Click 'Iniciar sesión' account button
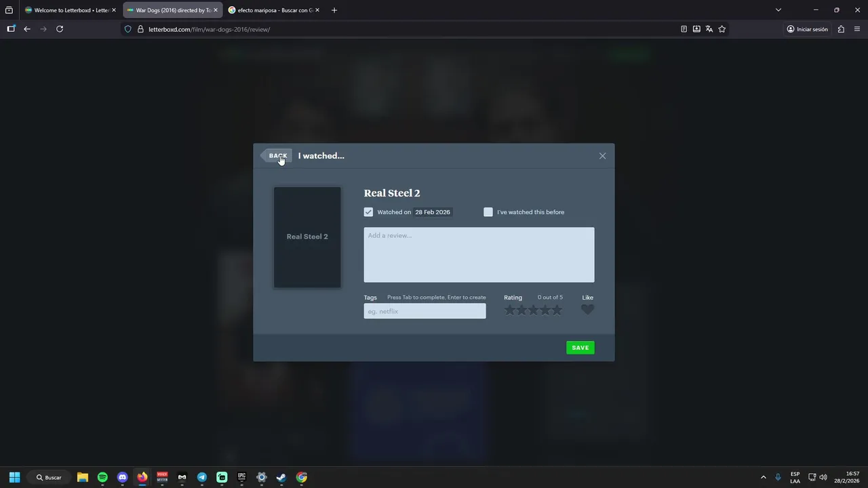Screen dimensions: 868x488 tap(808, 29)
